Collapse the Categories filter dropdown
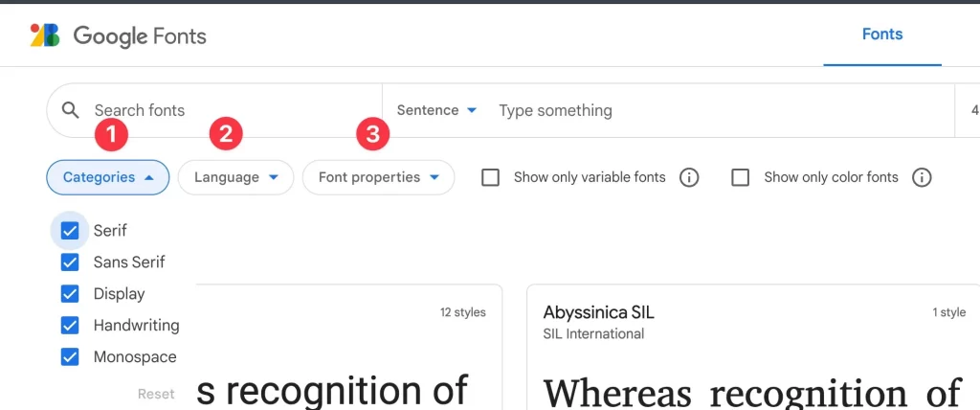Image resolution: width=980 pixels, height=410 pixels. tap(107, 178)
